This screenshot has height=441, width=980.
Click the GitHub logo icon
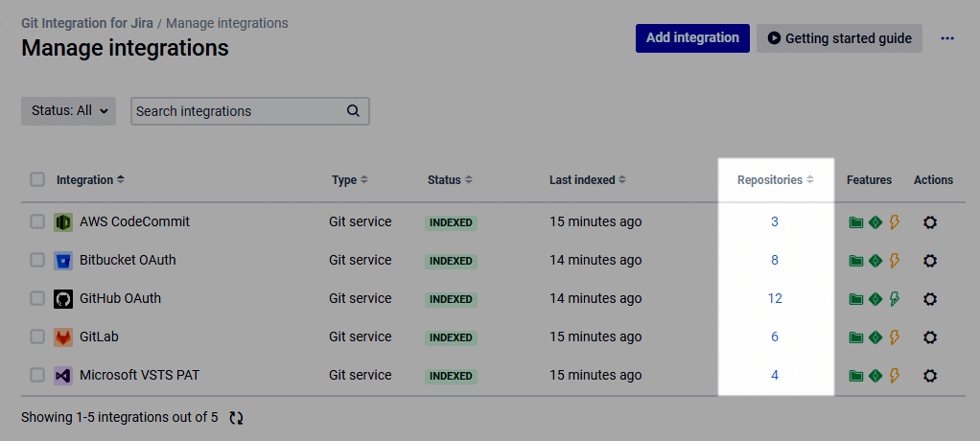pos(63,298)
